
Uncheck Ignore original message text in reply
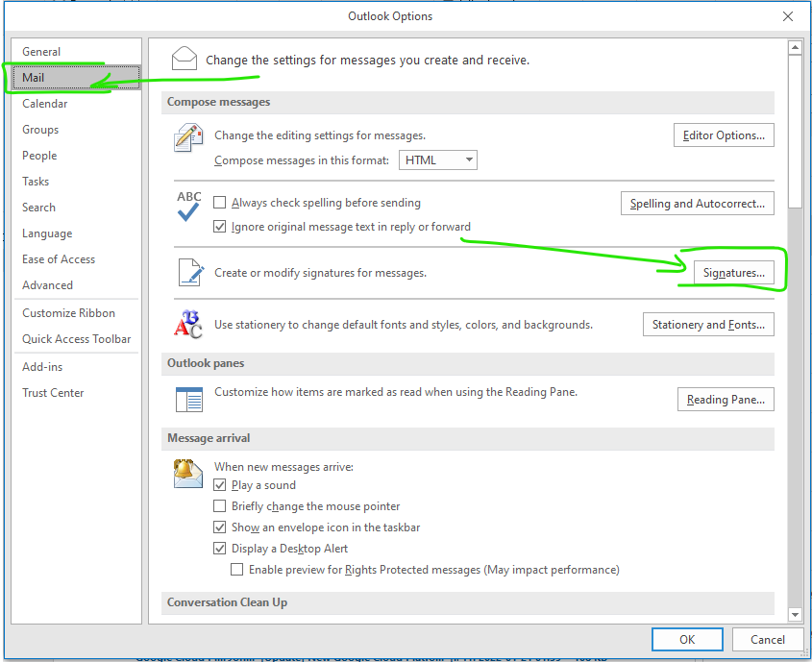pos(219,227)
